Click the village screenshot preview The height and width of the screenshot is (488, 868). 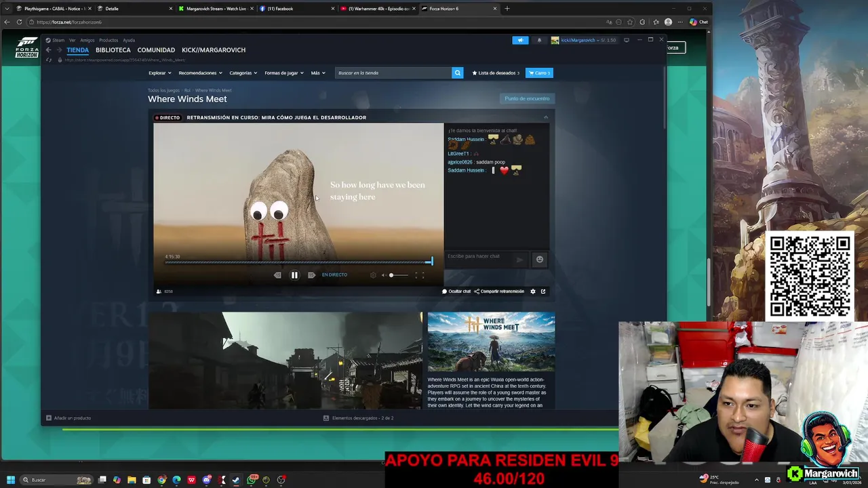tap(285, 361)
